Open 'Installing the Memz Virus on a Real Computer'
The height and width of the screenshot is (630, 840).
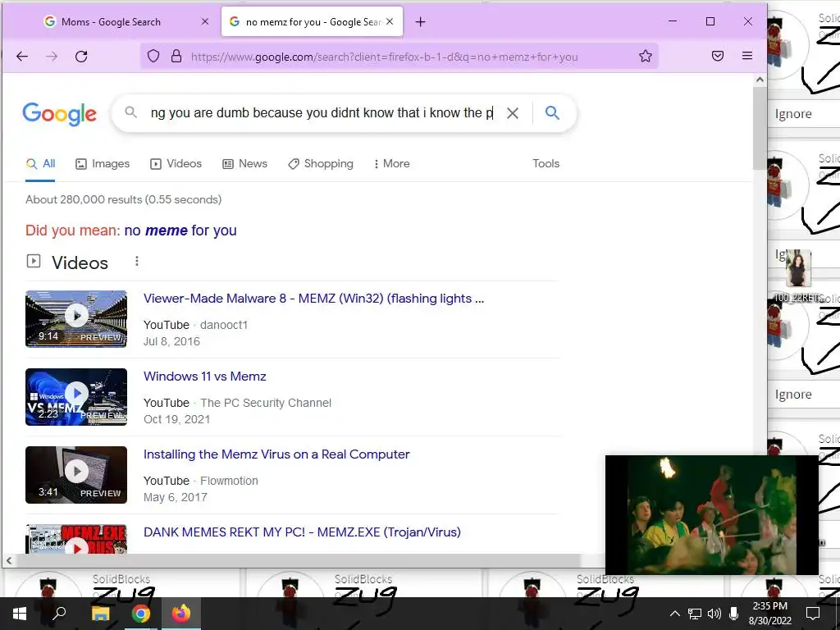tap(276, 454)
